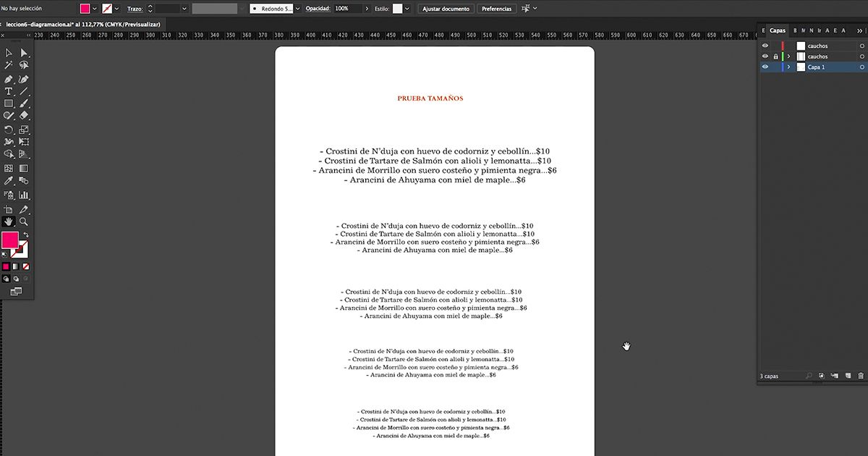
Task: Select the Perspective Grid tool
Action: [x=24, y=154]
